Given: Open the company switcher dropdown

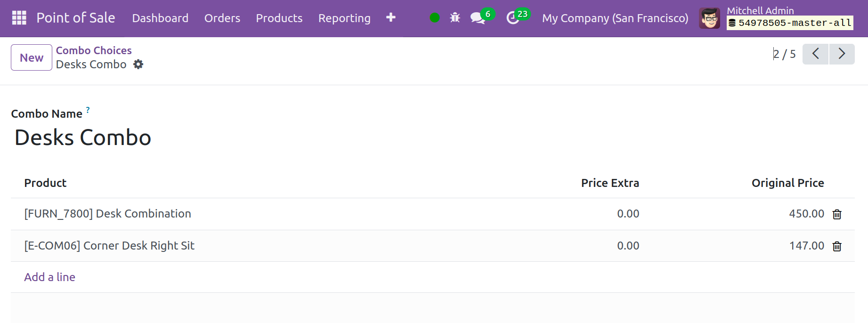Looking at the screenshot, I should pos(615,18).
